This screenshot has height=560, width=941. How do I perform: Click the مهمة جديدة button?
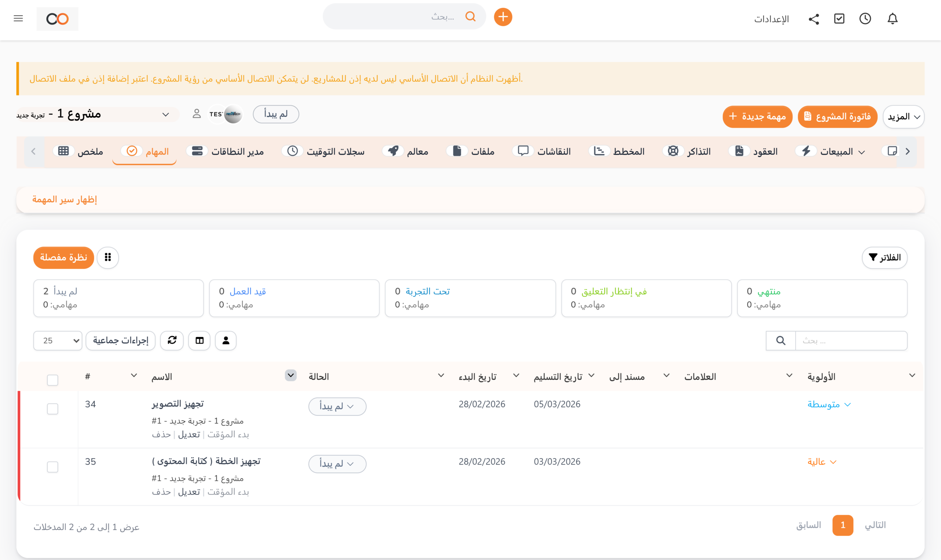[757, 117]
